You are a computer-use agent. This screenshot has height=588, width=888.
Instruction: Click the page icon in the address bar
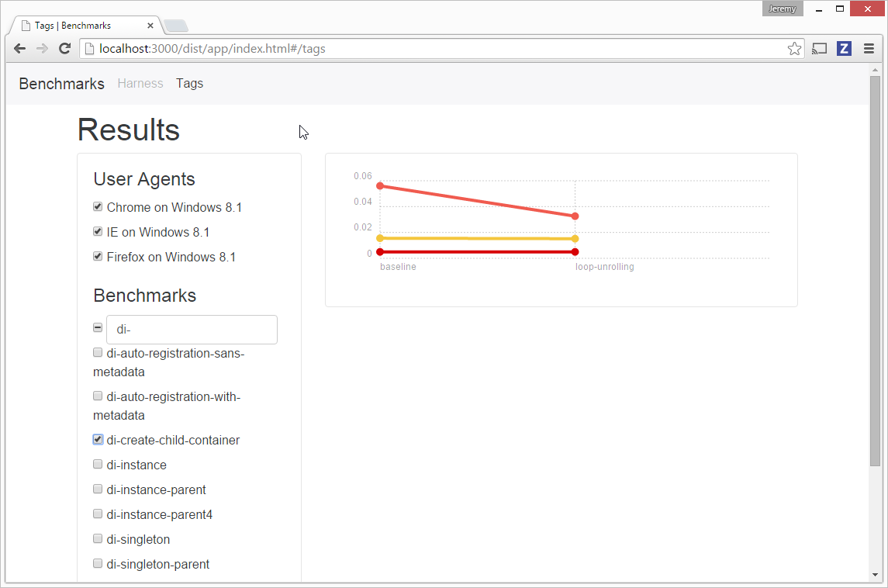click(89, 49)
